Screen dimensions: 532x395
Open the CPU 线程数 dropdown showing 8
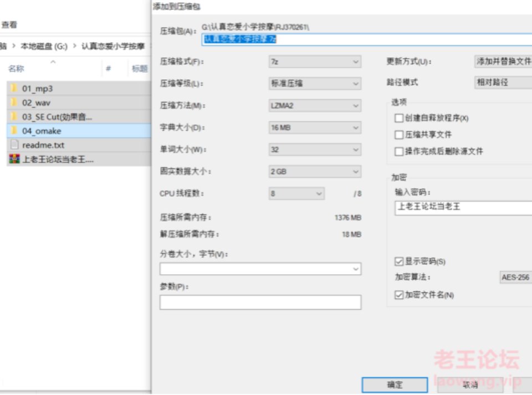[296, 193]
